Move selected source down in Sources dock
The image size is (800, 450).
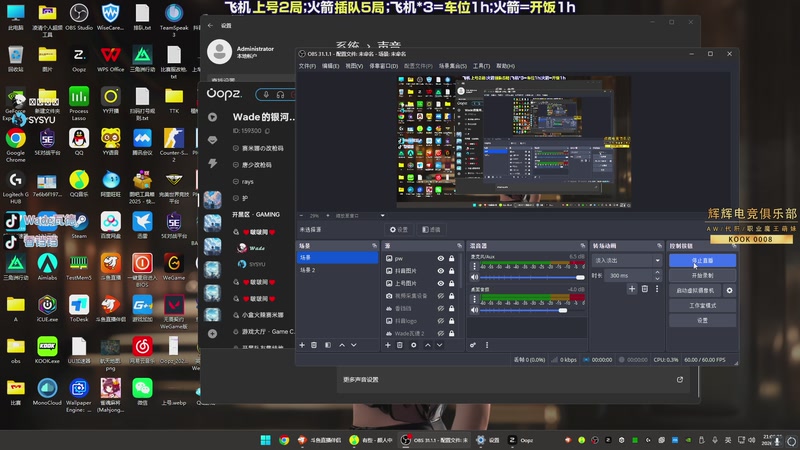tap(439, 345)
